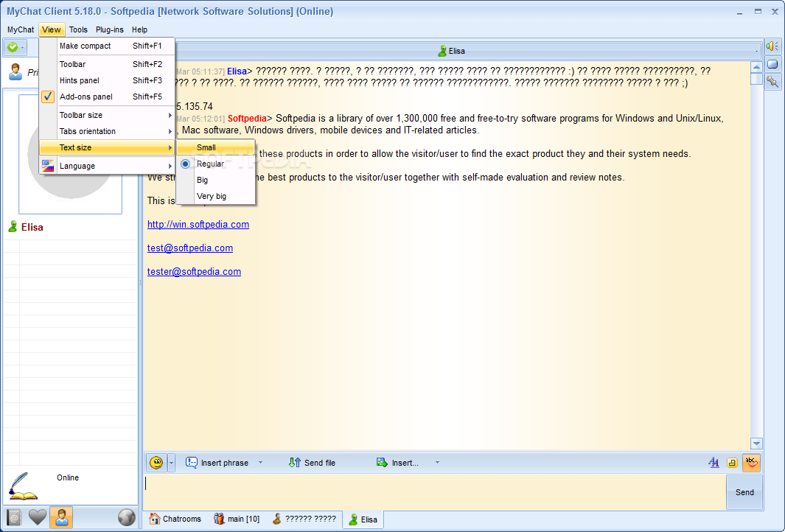The width and height of the screenshot is (785, 532).
Task: Open the status dropdown arrow beside checkmark
Action: tap(23, 48)
